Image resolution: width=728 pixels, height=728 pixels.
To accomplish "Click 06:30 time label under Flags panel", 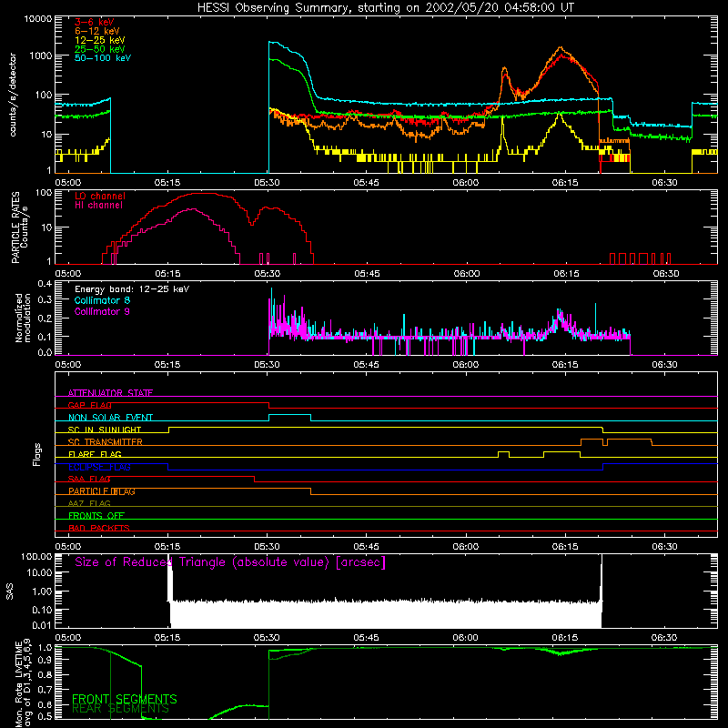I will [x=664, y=547].
